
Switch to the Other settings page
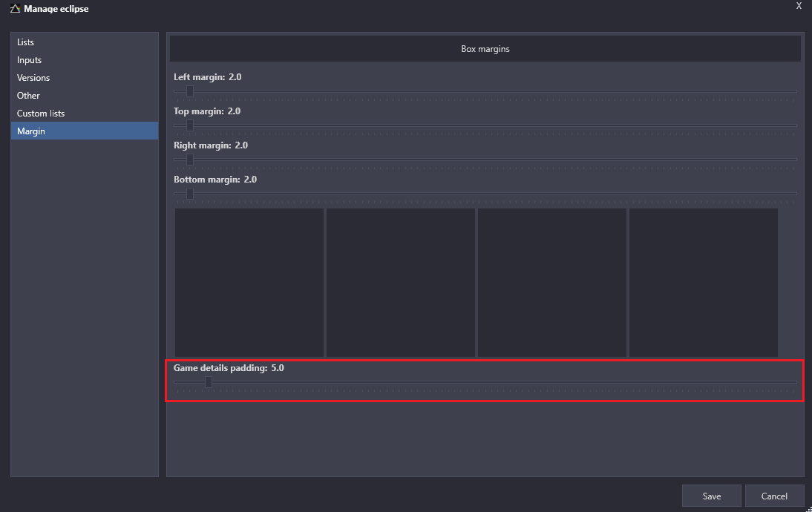click(28, 96)
